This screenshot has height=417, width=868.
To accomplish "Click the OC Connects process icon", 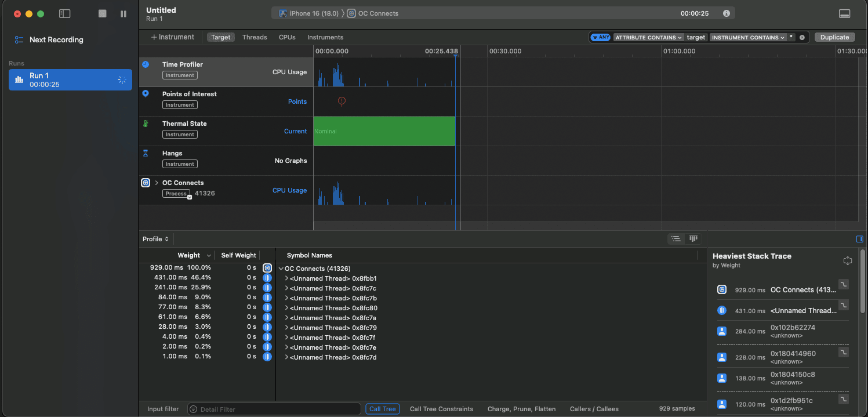I will click(x=145, y=182).
